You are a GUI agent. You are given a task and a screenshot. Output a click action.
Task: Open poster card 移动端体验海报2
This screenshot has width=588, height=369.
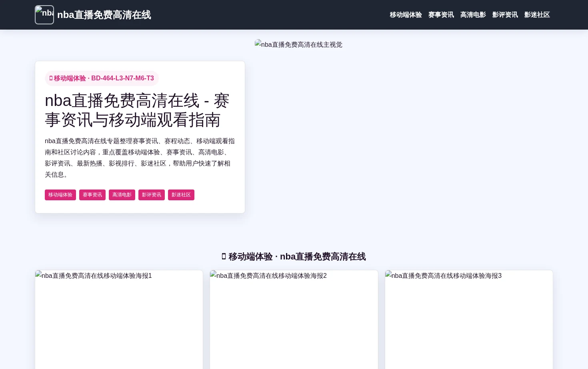click(x=294, y=320)
